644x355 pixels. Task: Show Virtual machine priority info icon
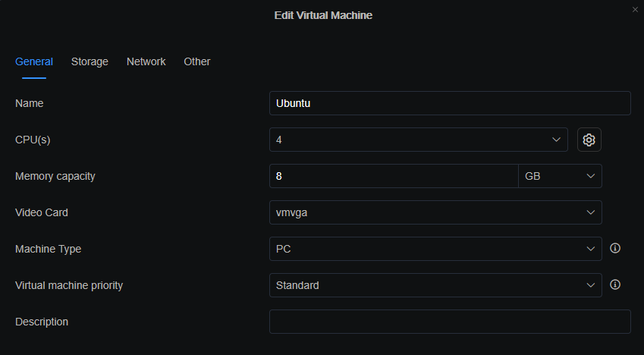615,284
